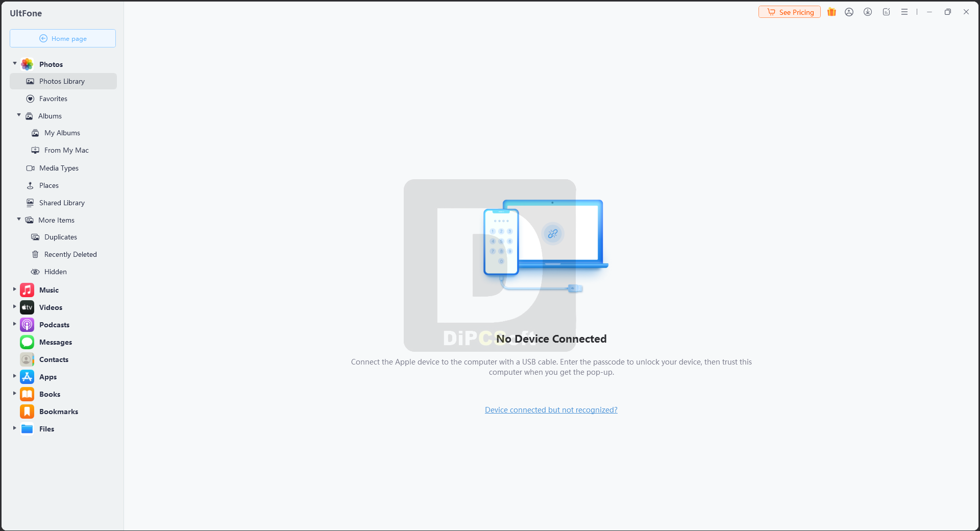Select Photos Library in sidebar
The width and height of the screenshot is (980, 531).
click(x=63, y=81)
